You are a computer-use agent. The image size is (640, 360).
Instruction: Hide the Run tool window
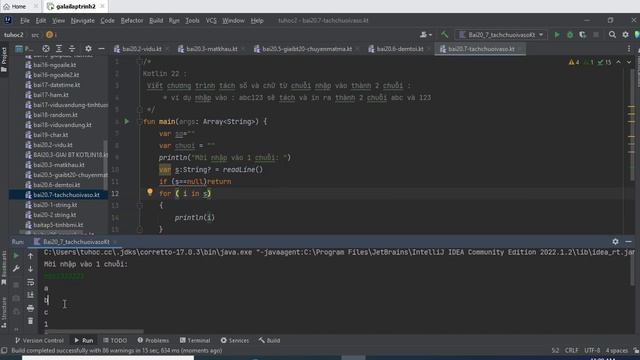629,242
